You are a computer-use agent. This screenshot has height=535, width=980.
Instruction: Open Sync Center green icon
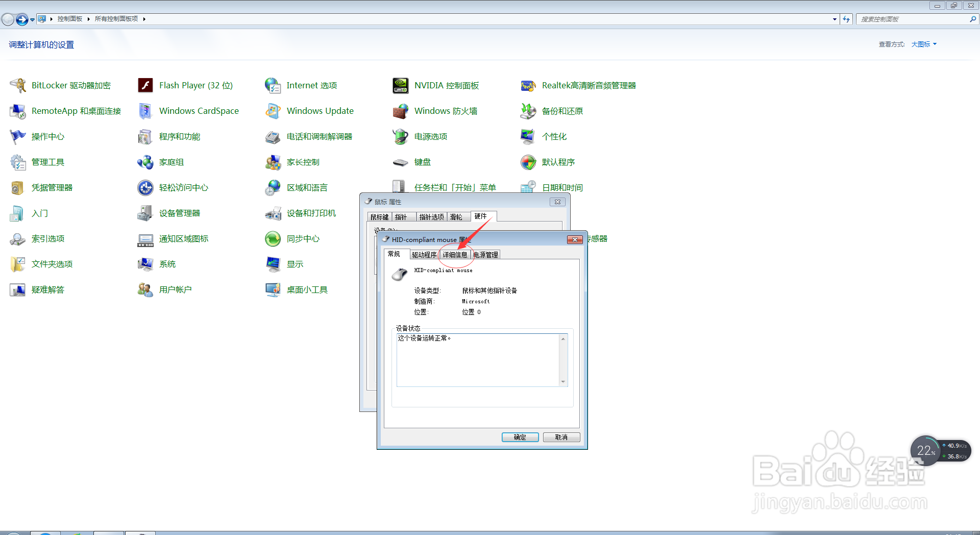[x=273, y=238]
